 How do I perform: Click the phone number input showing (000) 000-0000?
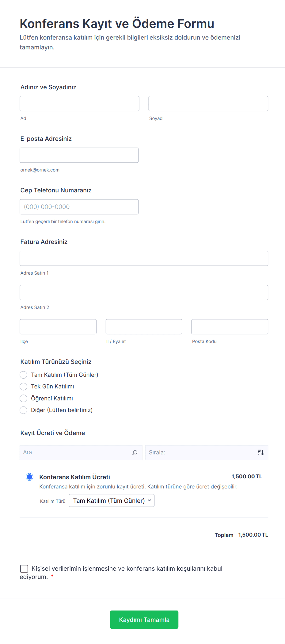click(x=79, y=206)
